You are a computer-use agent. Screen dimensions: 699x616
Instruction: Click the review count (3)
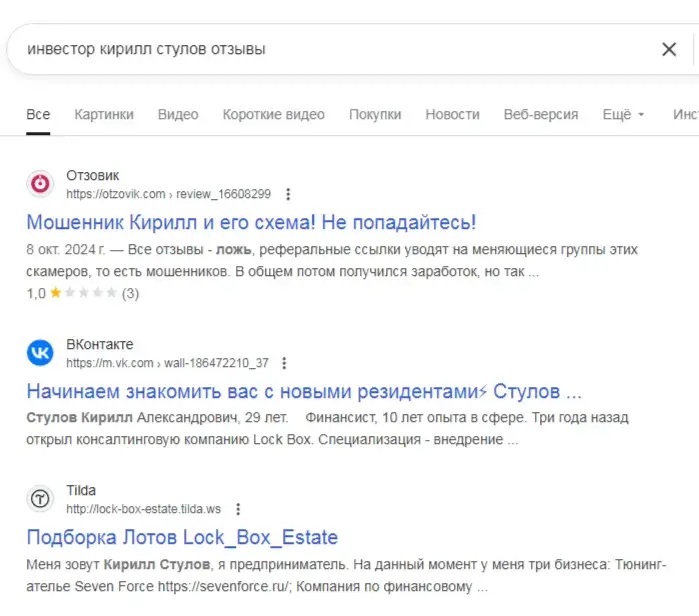point(130,293)
